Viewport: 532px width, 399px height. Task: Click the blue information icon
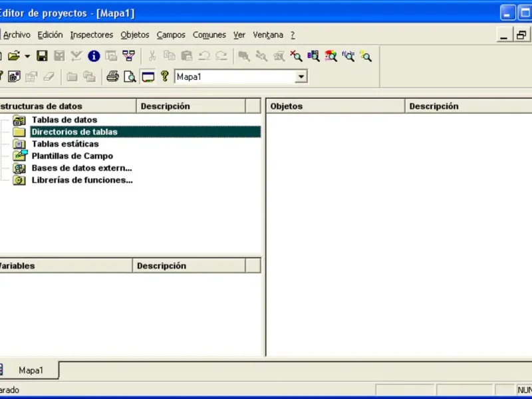(x=94, y=56)
